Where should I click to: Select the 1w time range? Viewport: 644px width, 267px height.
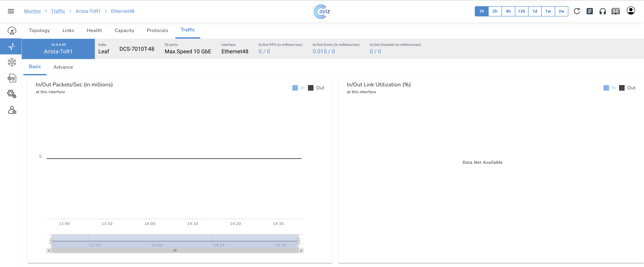pyautogui.click(x=548, y=11)
